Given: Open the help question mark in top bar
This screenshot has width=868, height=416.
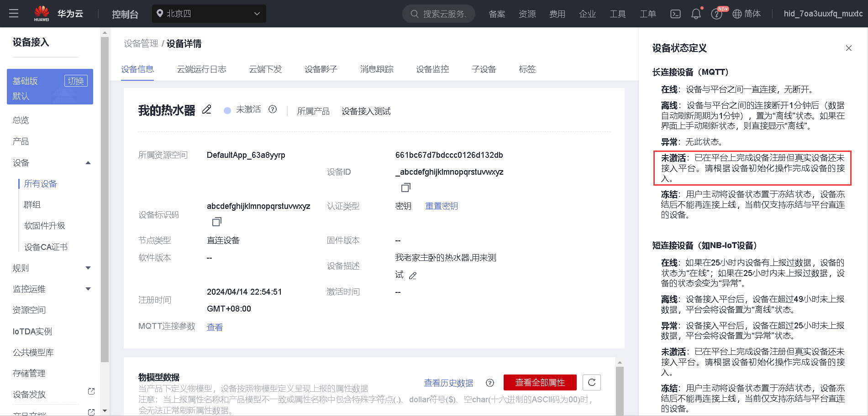Looking at the screenshot, I should [716, 14].
